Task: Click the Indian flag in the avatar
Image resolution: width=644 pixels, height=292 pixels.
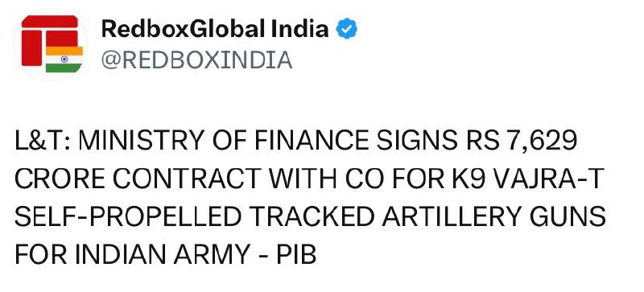Action: tap(64, 60)
